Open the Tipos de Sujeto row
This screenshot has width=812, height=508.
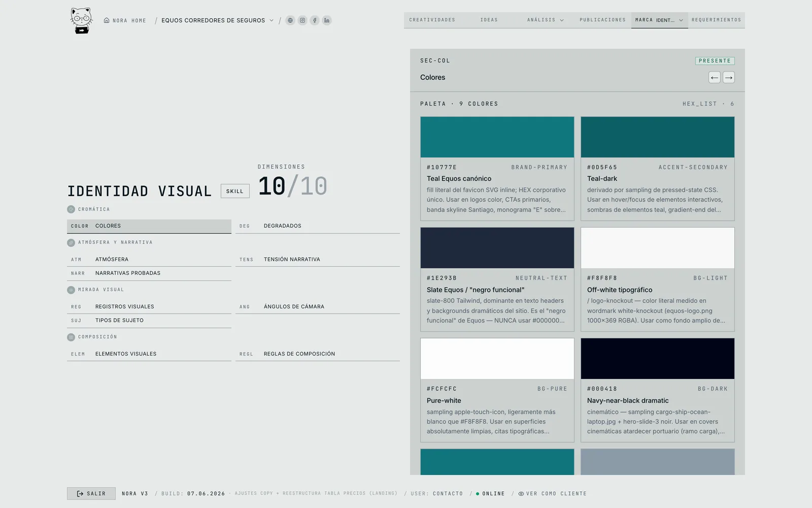coord(149,321)
